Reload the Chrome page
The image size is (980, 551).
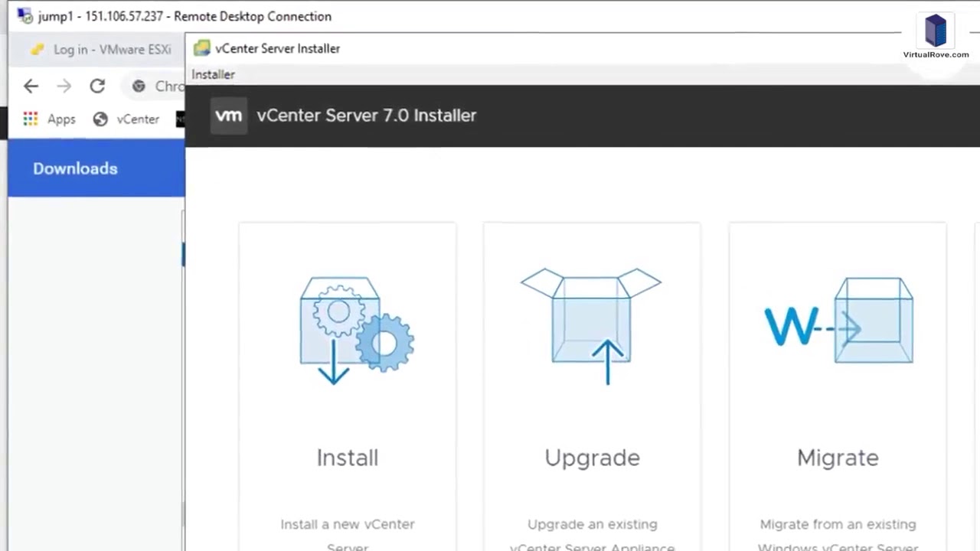[x=97, y=86]
